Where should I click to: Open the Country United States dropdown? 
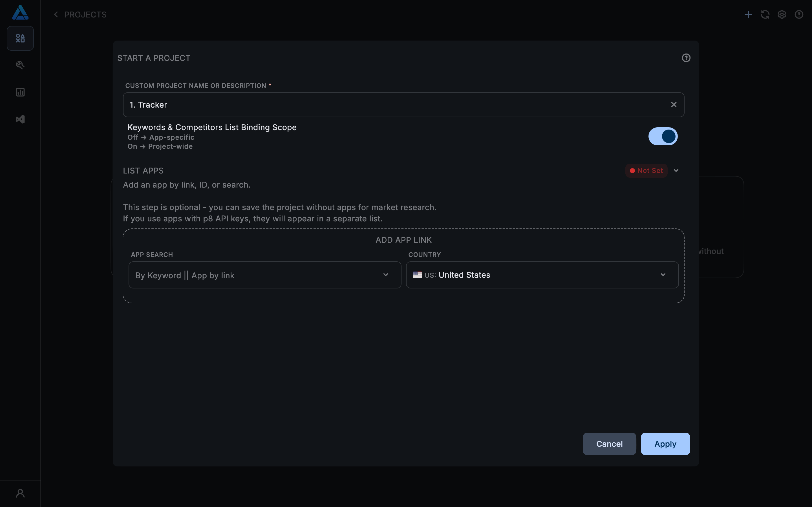pyautogui.click(x=542, y=275)
